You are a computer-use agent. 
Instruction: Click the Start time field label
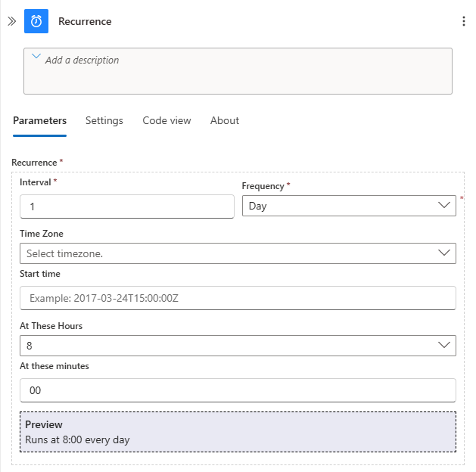pyautogui.click(x=40, y=274)
